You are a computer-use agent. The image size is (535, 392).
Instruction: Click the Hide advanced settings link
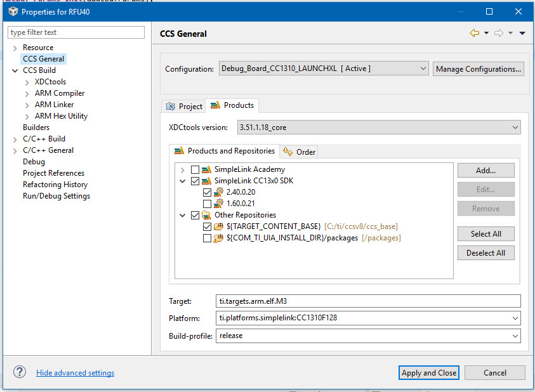(75, 373)
